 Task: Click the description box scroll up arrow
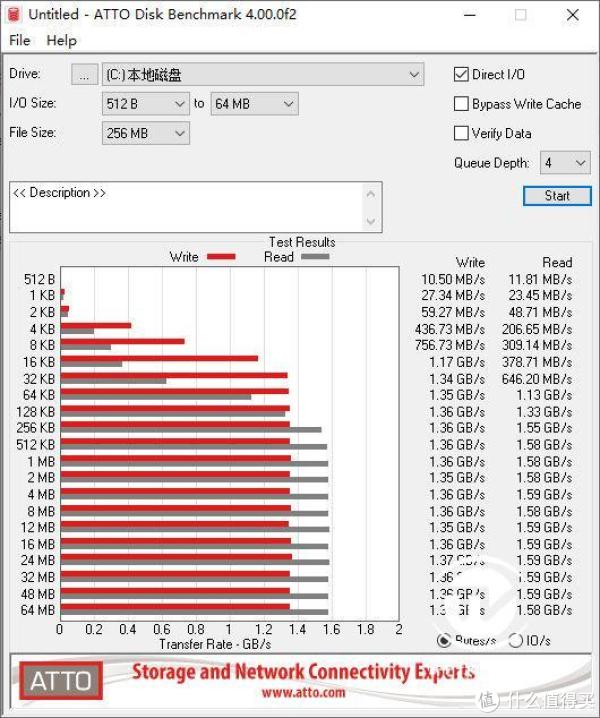coord(371,194)
